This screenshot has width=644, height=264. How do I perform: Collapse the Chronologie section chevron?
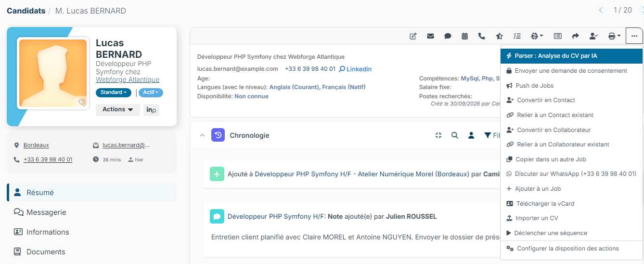202,135
